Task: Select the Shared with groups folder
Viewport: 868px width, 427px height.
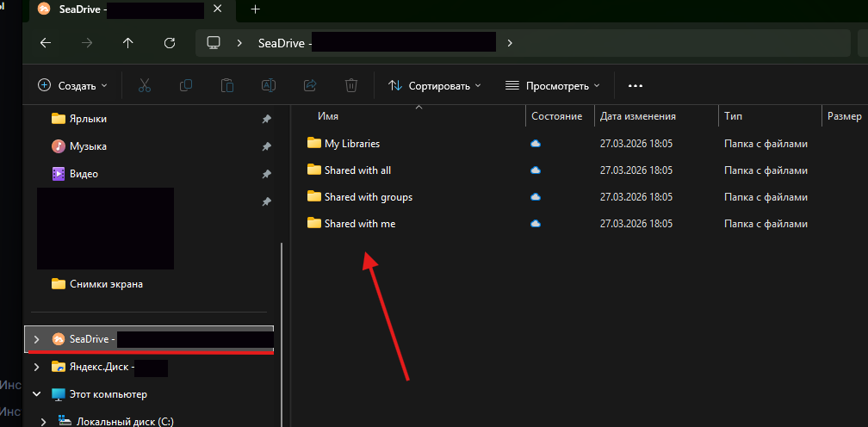Action: (369, 197)
